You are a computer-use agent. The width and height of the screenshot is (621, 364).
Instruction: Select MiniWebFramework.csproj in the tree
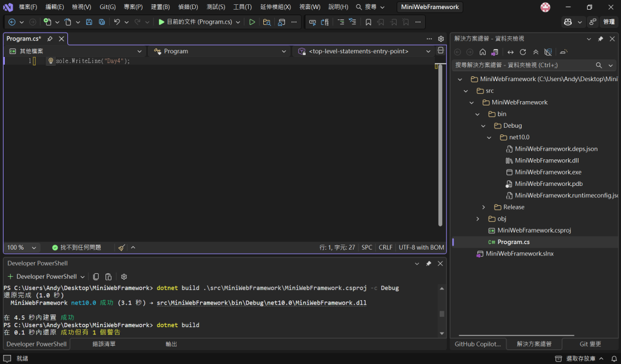click(x=534, y=230)
